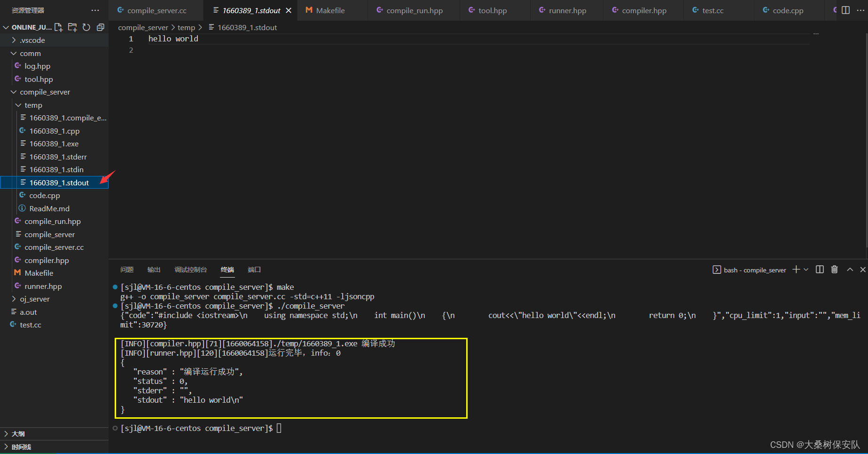Maximize the panel with the up chevron

point(850,270)
